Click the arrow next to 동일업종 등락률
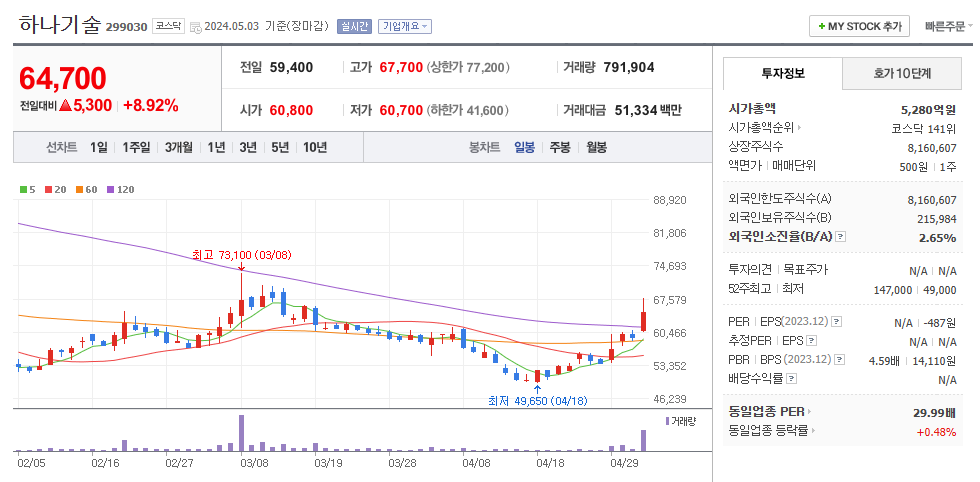Image resolution: width=980 pixels, height=482 pixels. click(812, 431)
